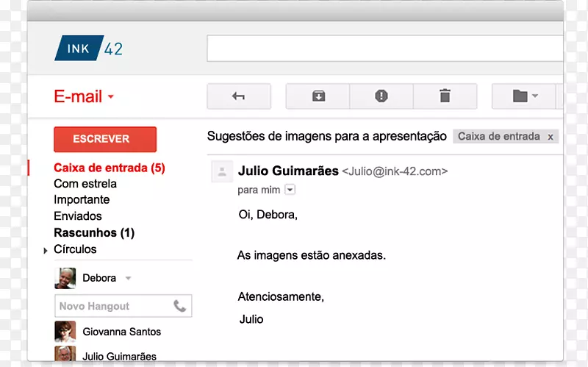Click the back arrow toolbar button
588x367 pixels.
(x=239, y=96)
